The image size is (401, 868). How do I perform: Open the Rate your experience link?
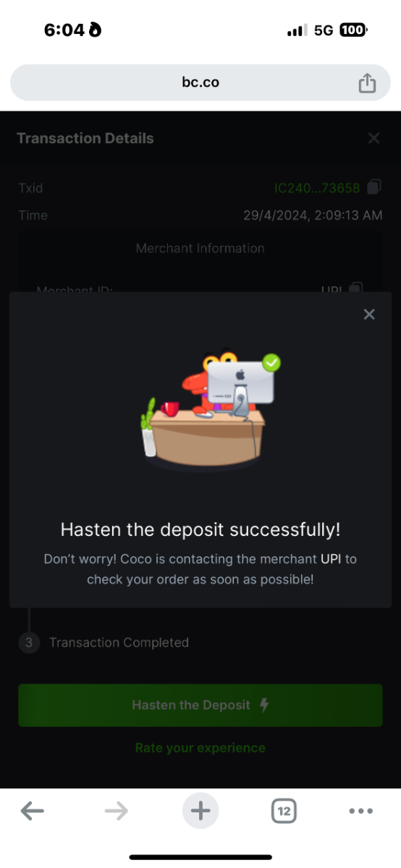(200, 748)
